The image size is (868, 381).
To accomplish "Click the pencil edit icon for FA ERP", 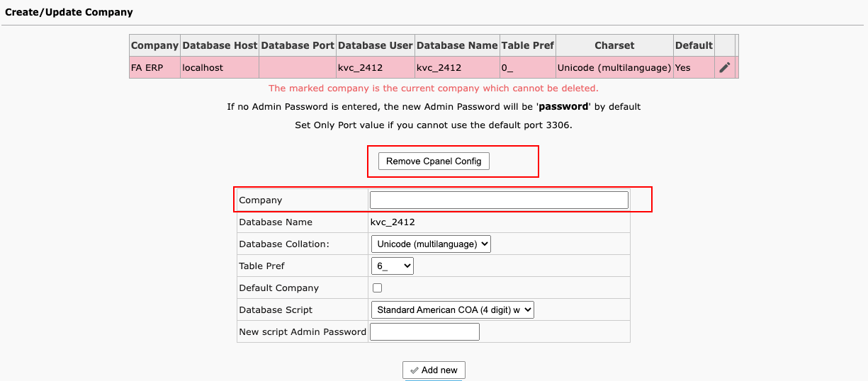I will click(724, 68).
